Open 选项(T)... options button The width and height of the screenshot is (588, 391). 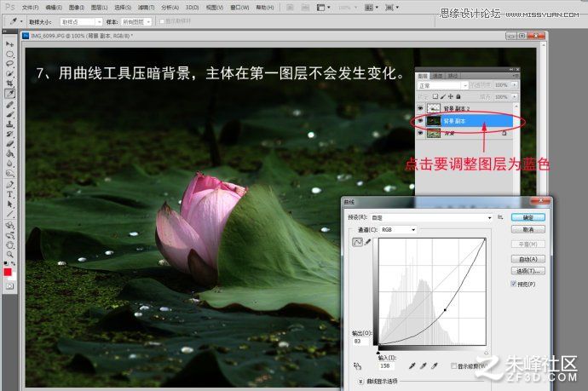(x=528, y=271)
